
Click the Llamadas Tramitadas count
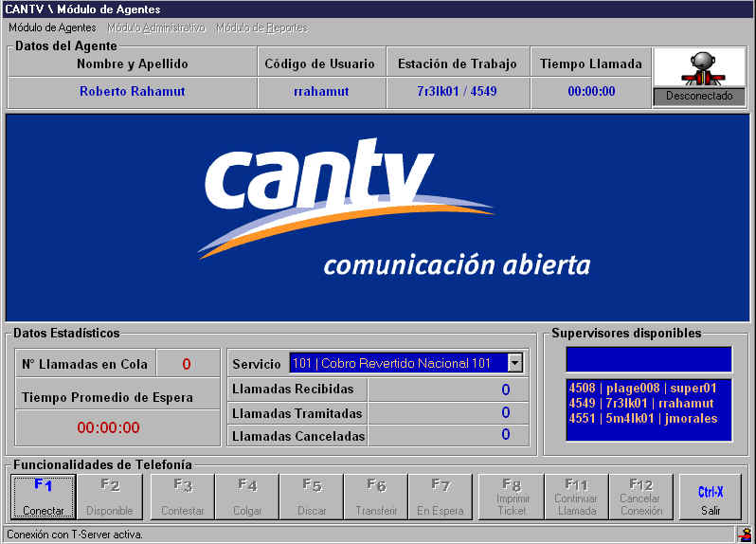tap(505, 413)
